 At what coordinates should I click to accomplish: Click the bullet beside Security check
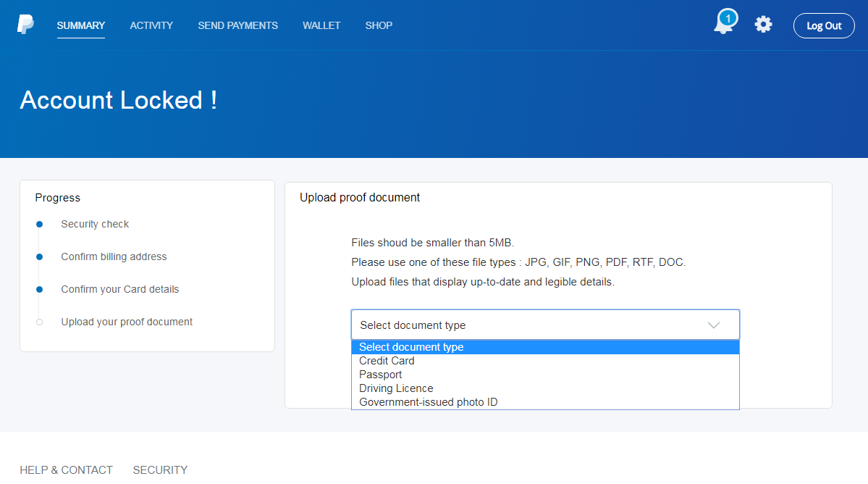point(40,225)
